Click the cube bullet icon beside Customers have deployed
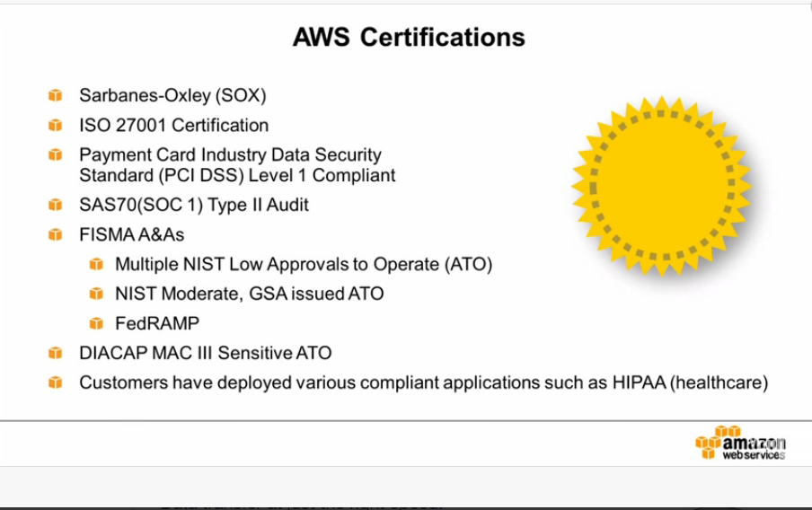This screenshot has height=510, width=812. point(56,382)
